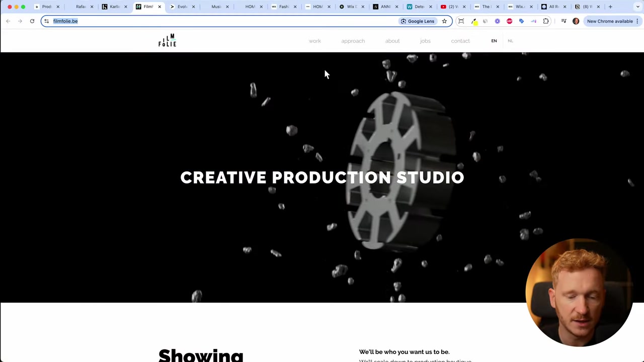The width and height of the screenshot is (644, 362).
Task: Open Chrome three-dot menu
Action: [x=637, y=21]
